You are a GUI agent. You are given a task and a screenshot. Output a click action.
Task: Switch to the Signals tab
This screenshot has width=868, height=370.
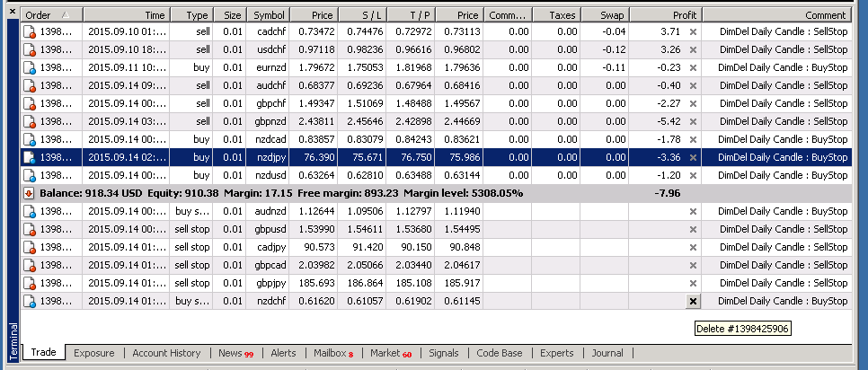tap(443, 353)
